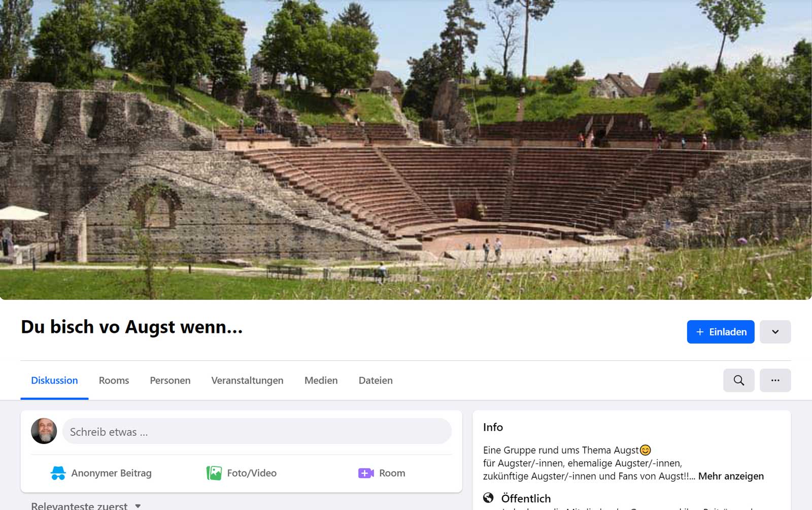Open the Dateien tab

[x=375, y=380]
